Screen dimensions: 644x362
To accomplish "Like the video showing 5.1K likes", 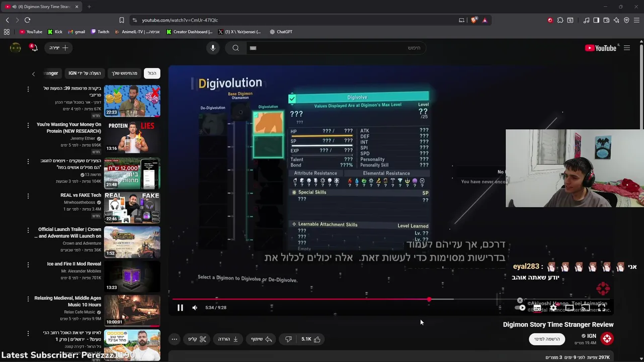I will click(311, 339).
